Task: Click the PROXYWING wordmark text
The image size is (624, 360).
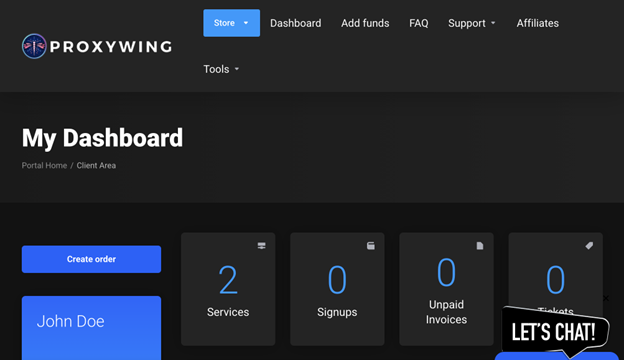Action: click(x=111, y=47)
